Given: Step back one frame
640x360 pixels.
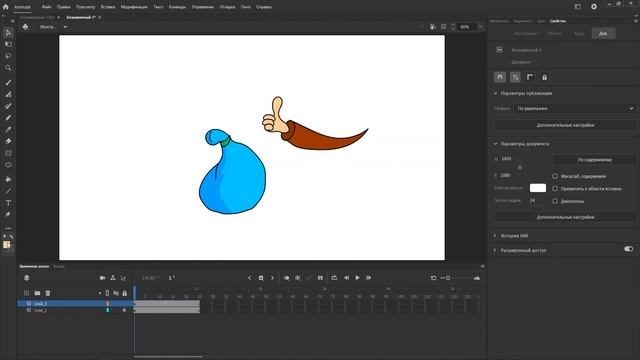Looking at the screenshot, I should (347, 278).
